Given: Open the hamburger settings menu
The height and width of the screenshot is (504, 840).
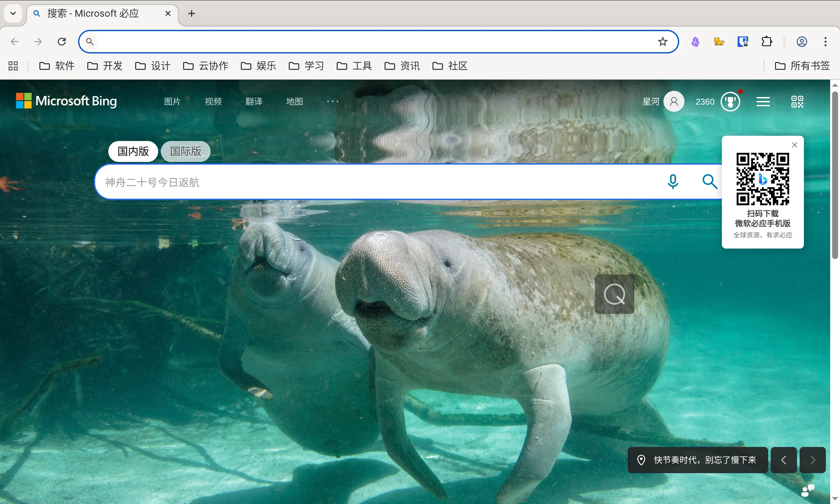Looking at the screenshot, I should click(x=763, y=102).
